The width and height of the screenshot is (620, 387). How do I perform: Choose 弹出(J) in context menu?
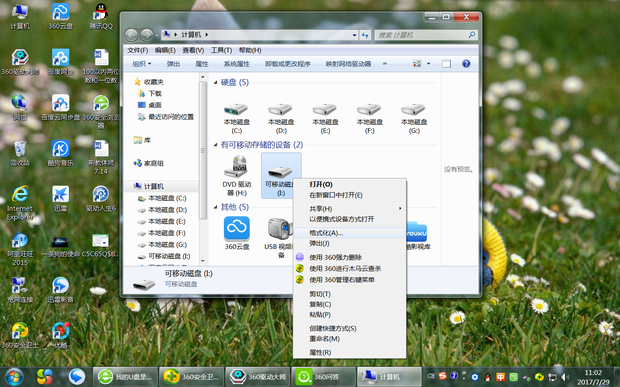(350, 243)
